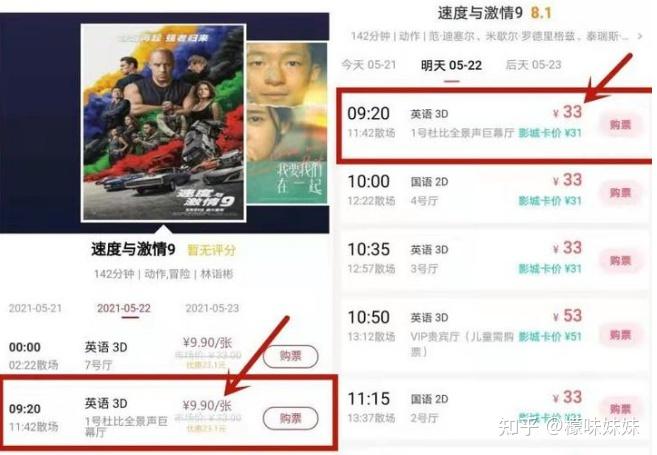
Task: Click the 暂无评分 rating label
Action: [x=212, y=250]
